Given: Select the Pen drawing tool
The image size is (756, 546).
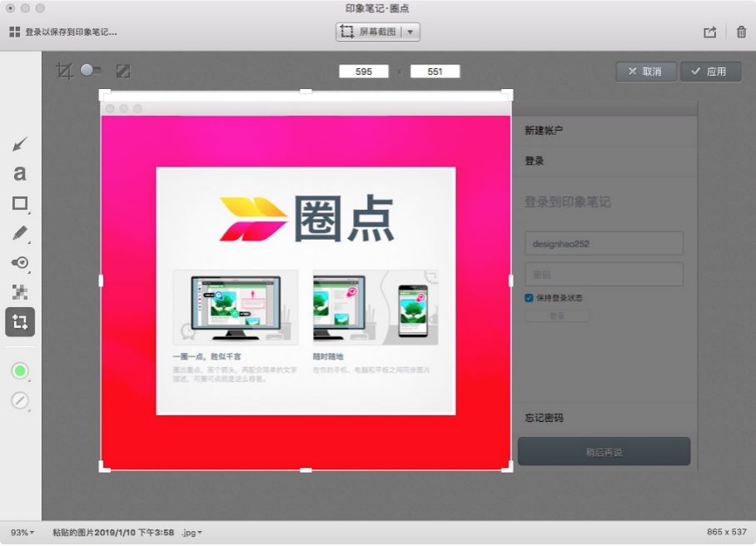Looking at the screenshot, I should pos(20,233).
